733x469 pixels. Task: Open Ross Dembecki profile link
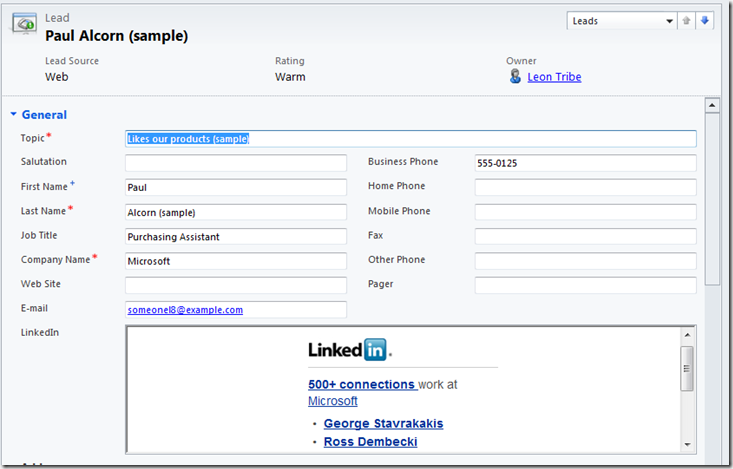pos(370,441)
